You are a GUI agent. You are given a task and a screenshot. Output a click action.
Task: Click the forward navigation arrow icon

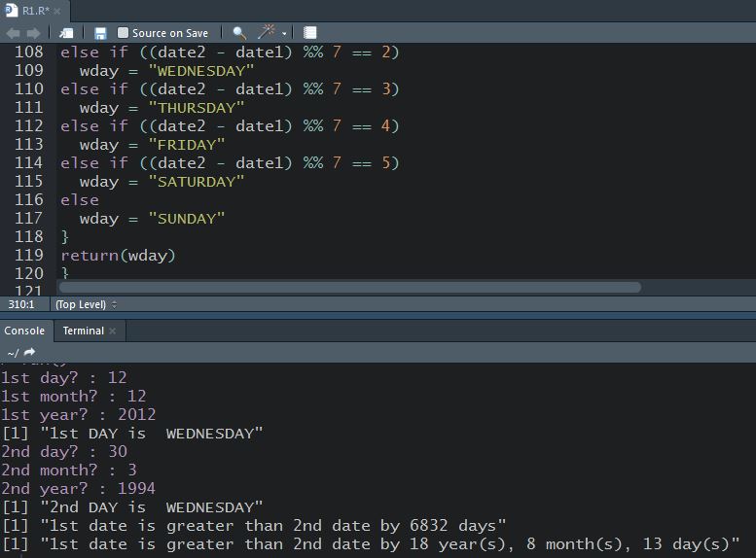[x=33, y=33]
